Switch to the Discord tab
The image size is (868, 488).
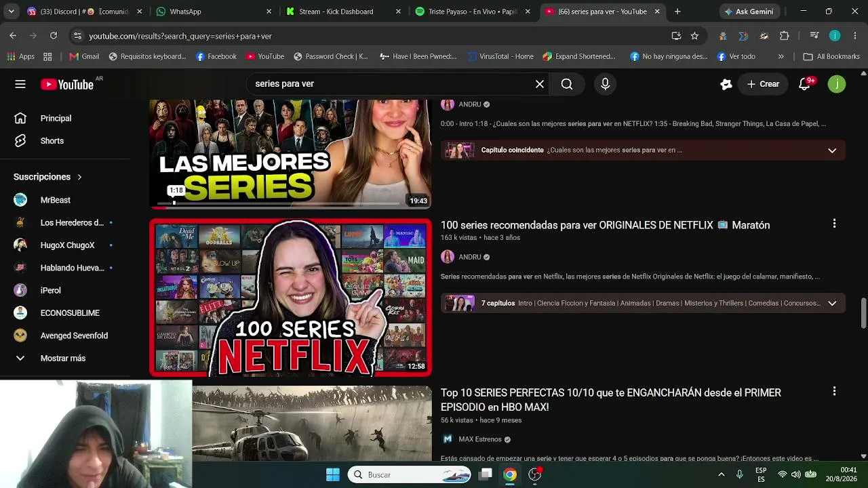84,12
